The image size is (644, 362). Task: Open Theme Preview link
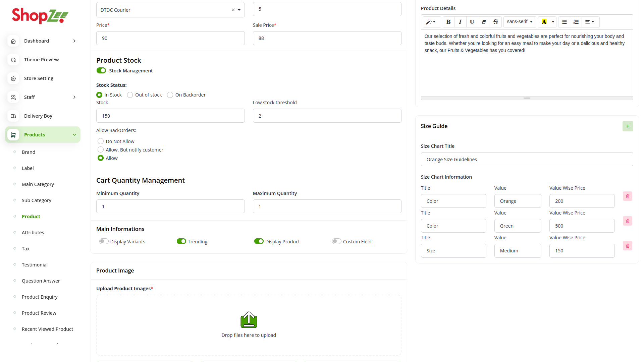[41, 60]
